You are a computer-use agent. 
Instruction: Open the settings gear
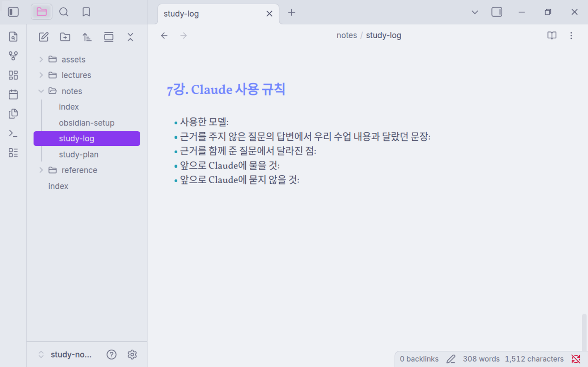(x=132, y=354)
